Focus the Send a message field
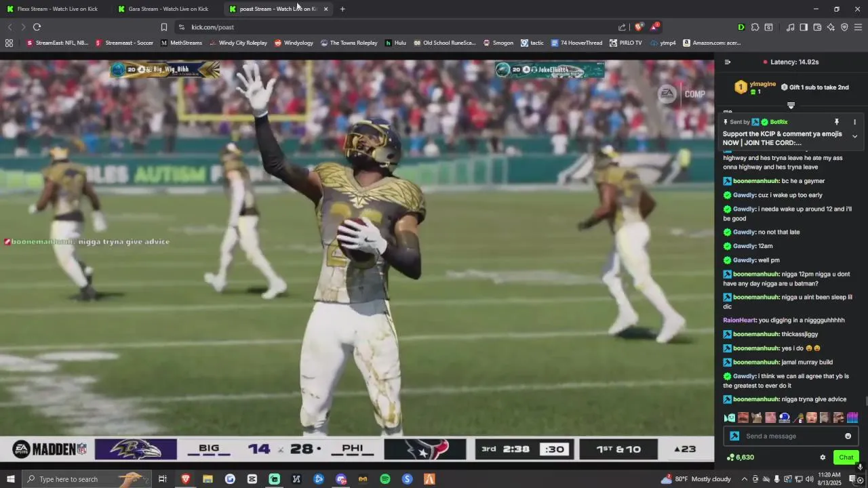The image size is (868, 488). (791, 436)
